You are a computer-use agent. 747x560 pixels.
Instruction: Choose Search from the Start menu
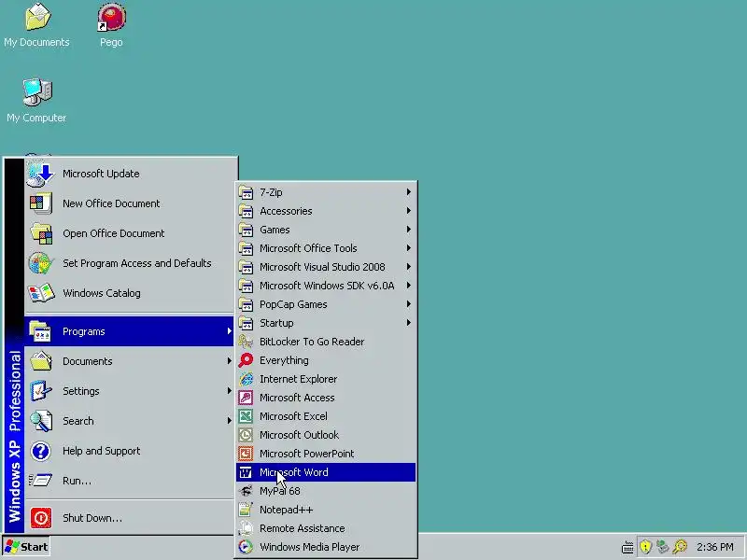pyautogui.click(x=129, y=421)
